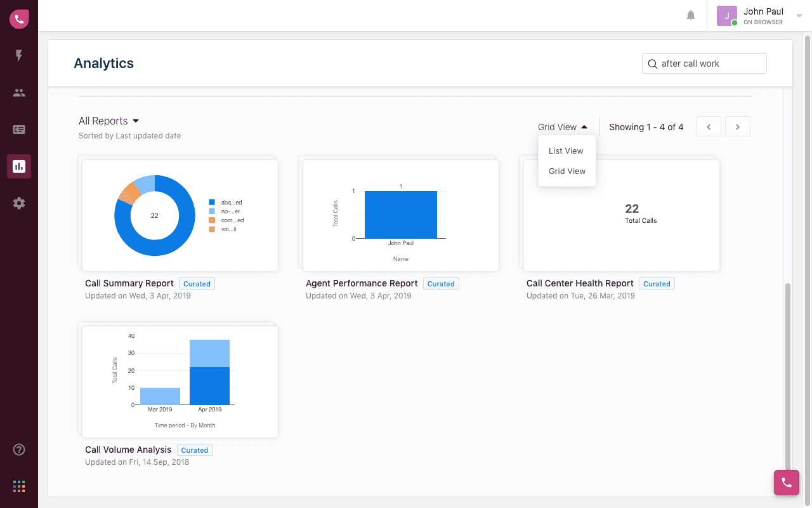
Task: Click the report search field
Action: coord(704,63)
